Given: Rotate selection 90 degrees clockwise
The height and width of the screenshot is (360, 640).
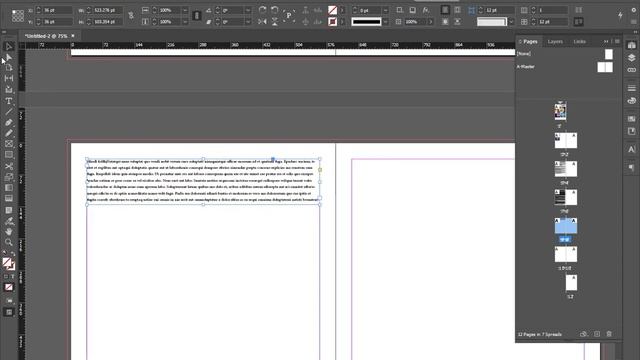Looking at the screenshot, I should (262, 10).
